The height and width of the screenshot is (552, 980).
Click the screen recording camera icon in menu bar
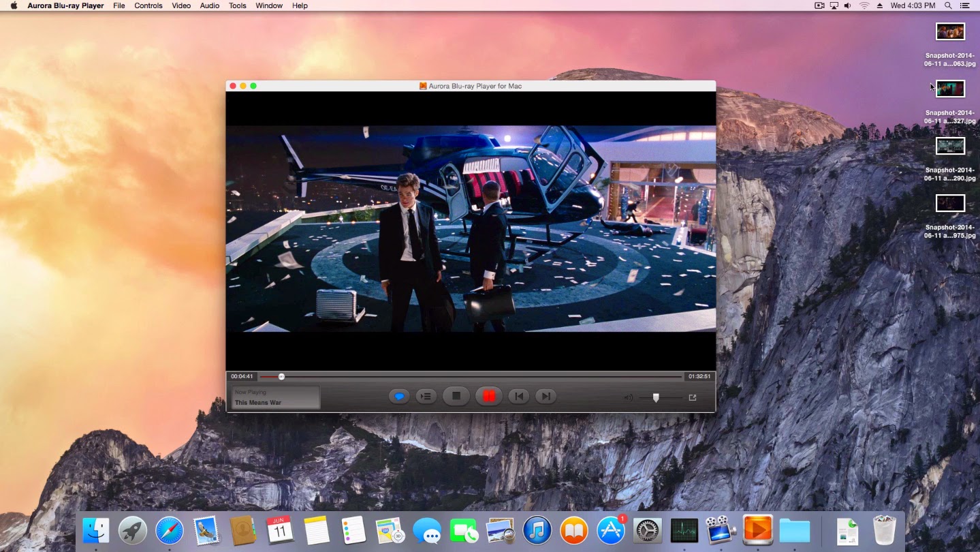click(819, 5)
